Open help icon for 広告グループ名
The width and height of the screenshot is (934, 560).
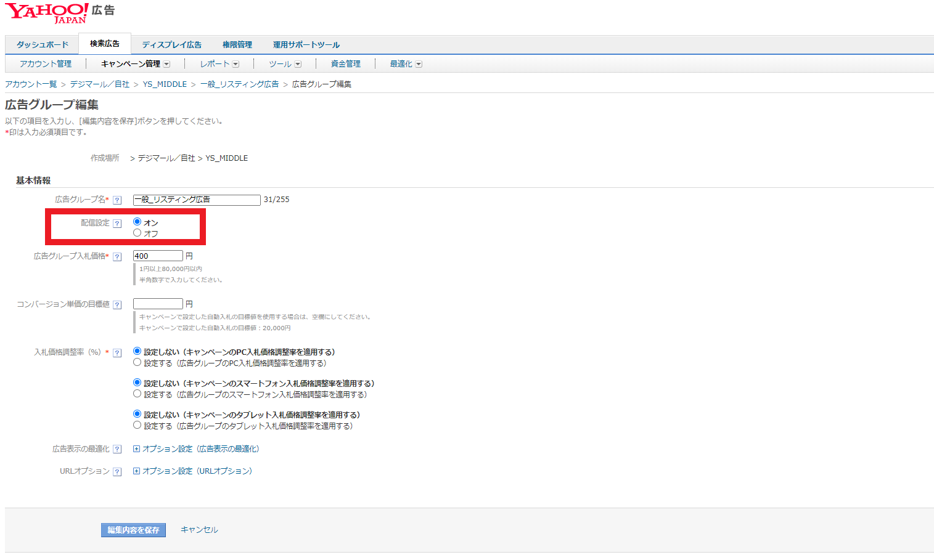tap(117, 200)
